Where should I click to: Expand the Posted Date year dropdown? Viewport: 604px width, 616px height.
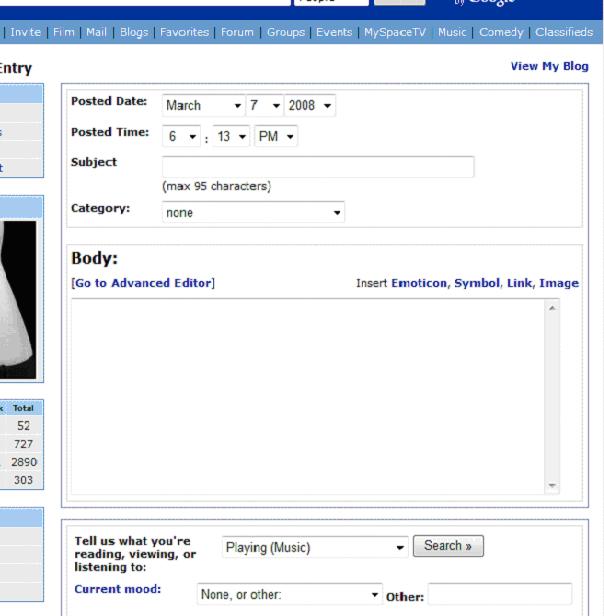[x=310, y=105]
